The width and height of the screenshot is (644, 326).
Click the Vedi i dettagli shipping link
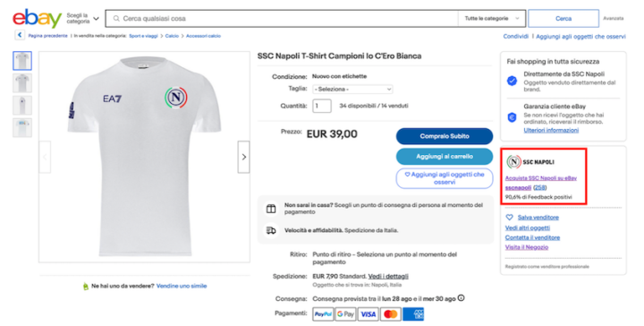click(388, 276)
